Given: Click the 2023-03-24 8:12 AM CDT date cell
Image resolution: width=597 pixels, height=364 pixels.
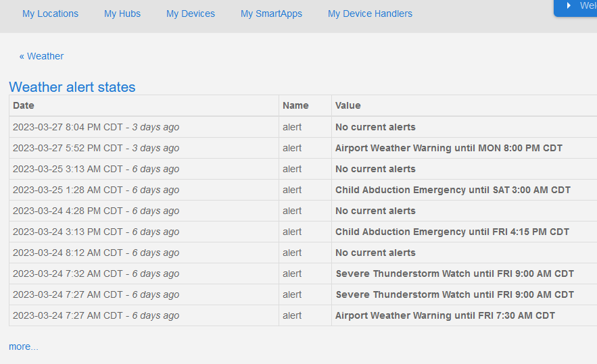Looking at the screenshot, I should 96,253.
